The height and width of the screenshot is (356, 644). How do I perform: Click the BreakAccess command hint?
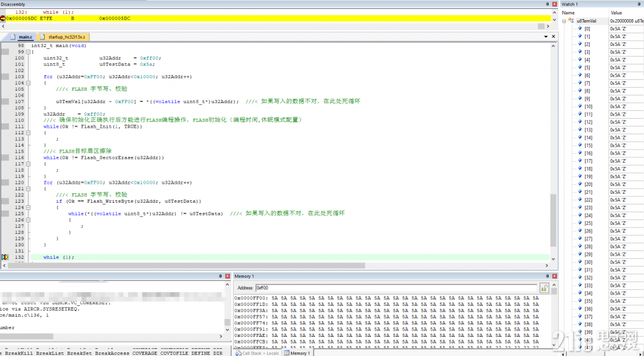112,353
